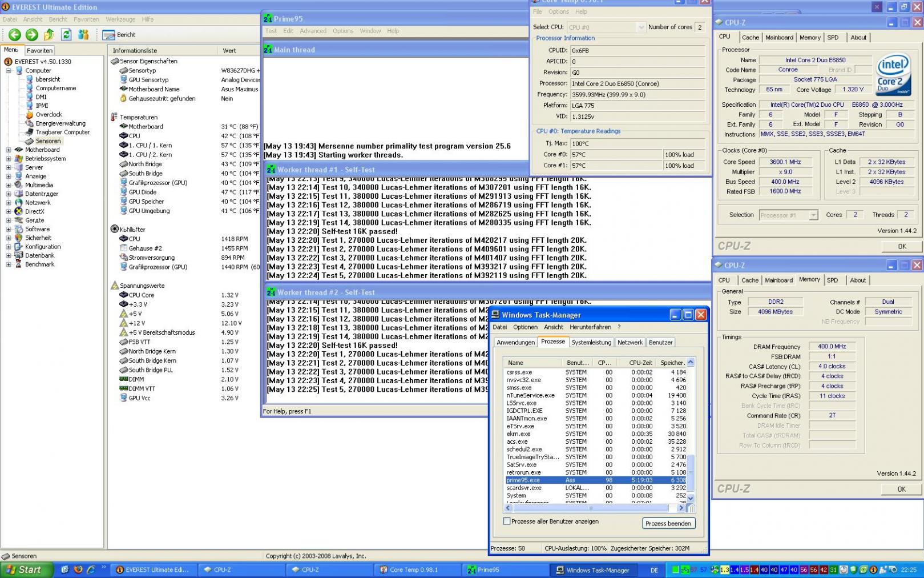This screenshot has width=924, height=578.
Task: Click the shield icon for Sicherheit
Action: click(x=19, y=238)
